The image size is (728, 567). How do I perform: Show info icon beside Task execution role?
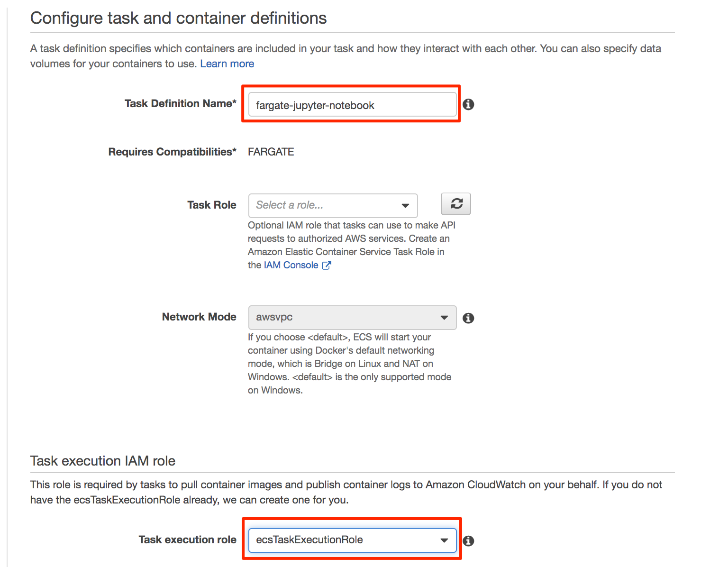tap(468, 540)
